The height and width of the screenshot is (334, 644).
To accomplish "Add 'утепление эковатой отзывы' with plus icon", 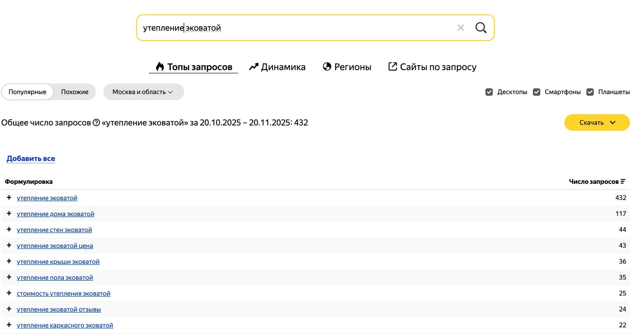I will (x=9, y=309).
